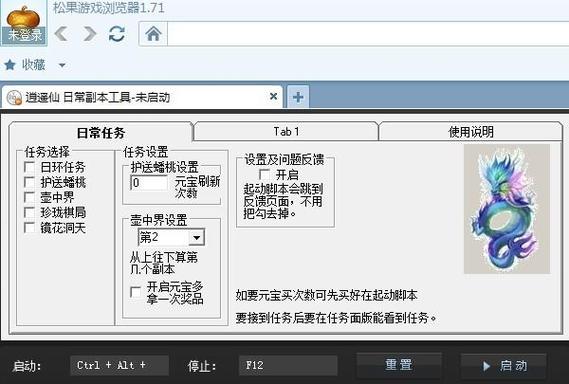Enable the 日环任务 checkbox

click(x=29, y=167)
